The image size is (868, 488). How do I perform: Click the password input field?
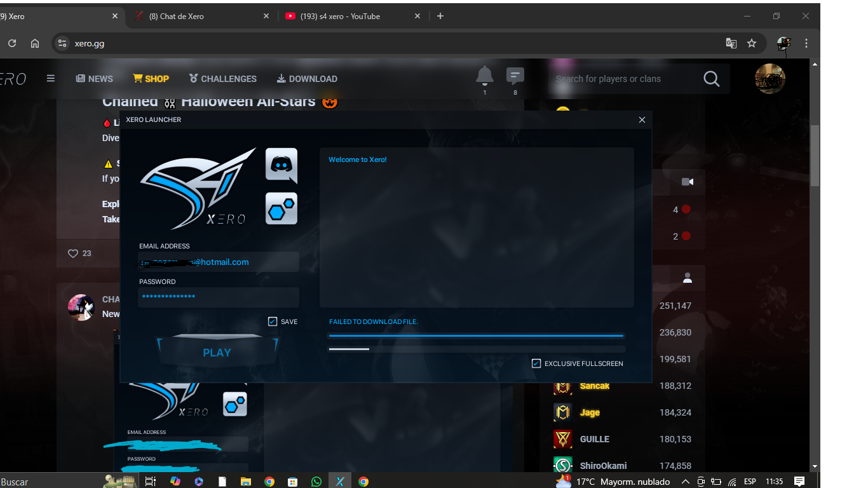tap(218, 297)
